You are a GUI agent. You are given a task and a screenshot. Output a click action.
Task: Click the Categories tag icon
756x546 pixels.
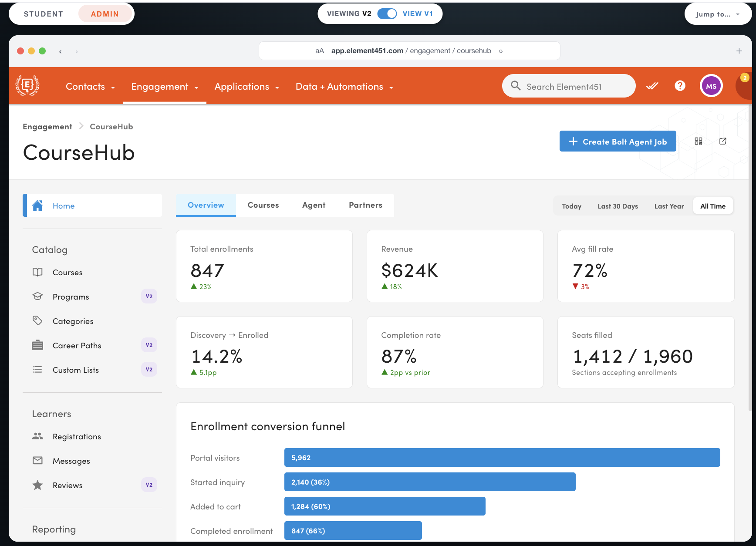coord(37,321)
